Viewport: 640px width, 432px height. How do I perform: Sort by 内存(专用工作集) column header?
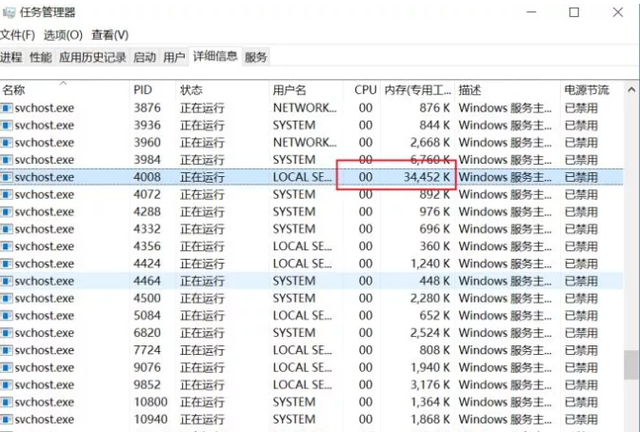coord(416,90)
